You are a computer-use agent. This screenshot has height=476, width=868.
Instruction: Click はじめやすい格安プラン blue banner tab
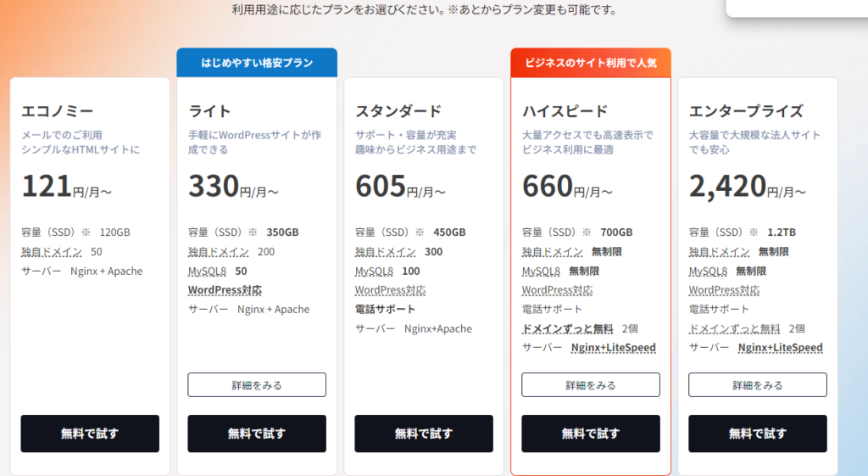[x=257, y=63]
